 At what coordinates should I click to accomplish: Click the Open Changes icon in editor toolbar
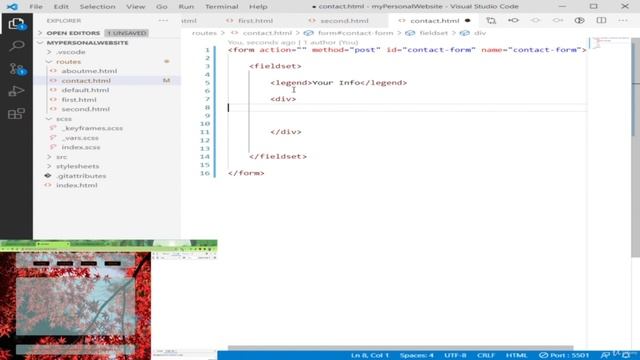coord(491,20)
